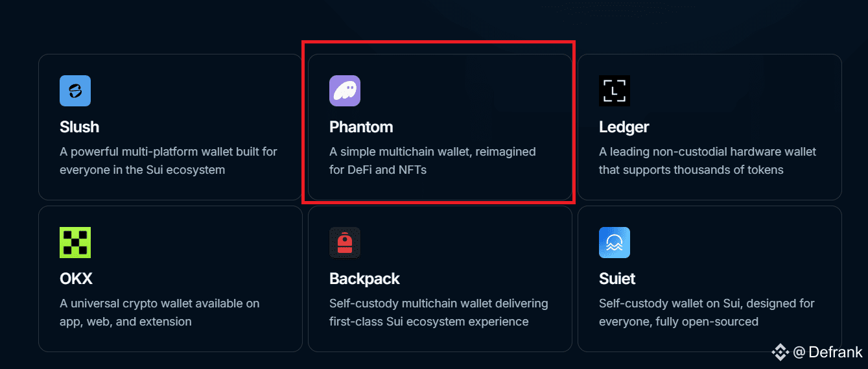Click the red Backpack icon
This screenshot has height=369, width=868.
click(x=345, y=243)
